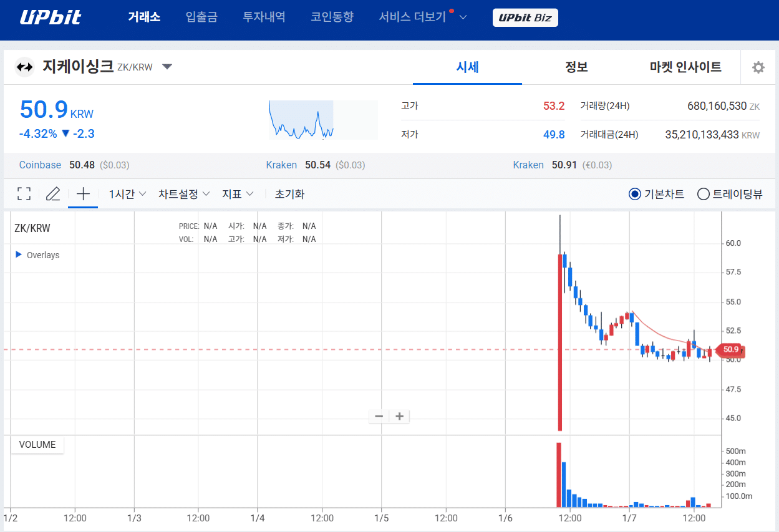Screen dimensions: 779x532
Task: Switch to the 정보 tab
Action: [576, 67]
